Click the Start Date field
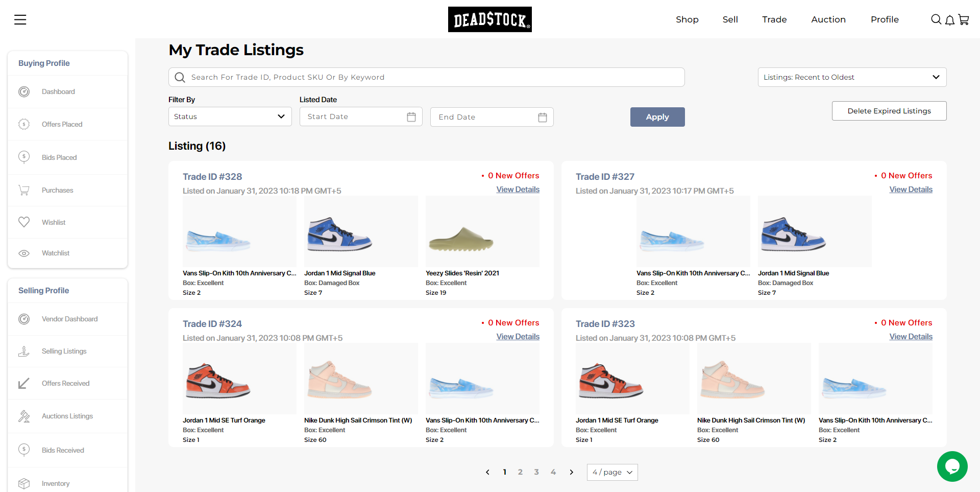The image size is (980, 492). [x=361, y=116]
